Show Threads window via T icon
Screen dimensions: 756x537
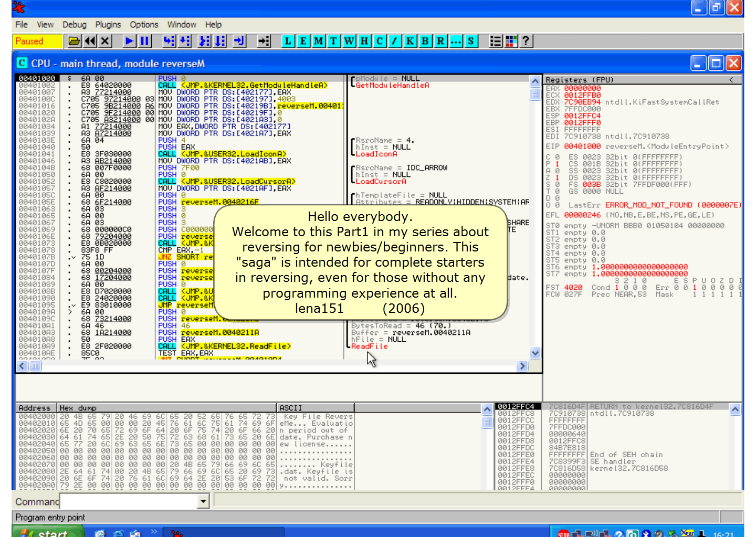click(x=333, y=41)
